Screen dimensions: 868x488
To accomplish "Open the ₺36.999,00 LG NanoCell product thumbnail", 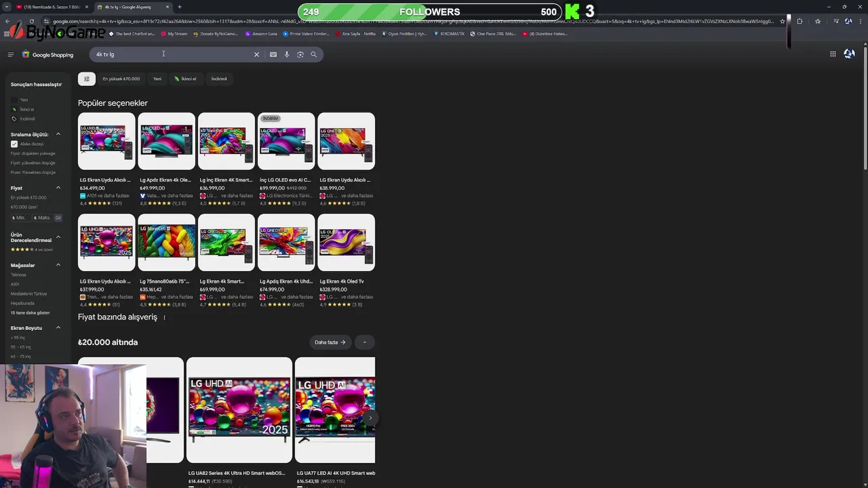I will (226, 141).
